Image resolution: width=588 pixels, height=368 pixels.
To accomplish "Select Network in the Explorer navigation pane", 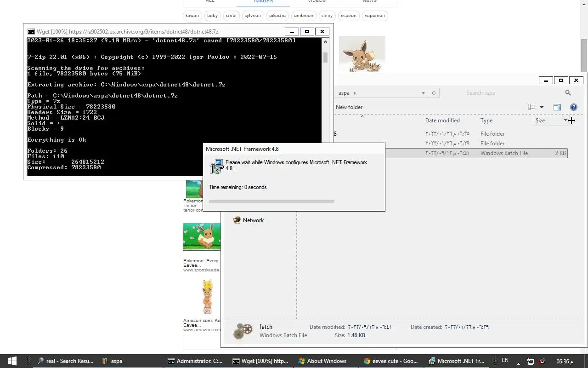I will tap(253, 220).
